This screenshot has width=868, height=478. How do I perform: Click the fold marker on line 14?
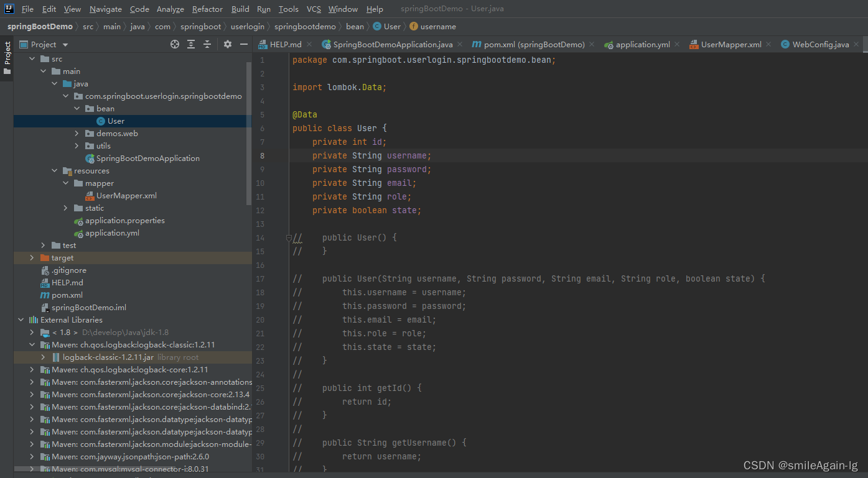[x=289, y=237]
